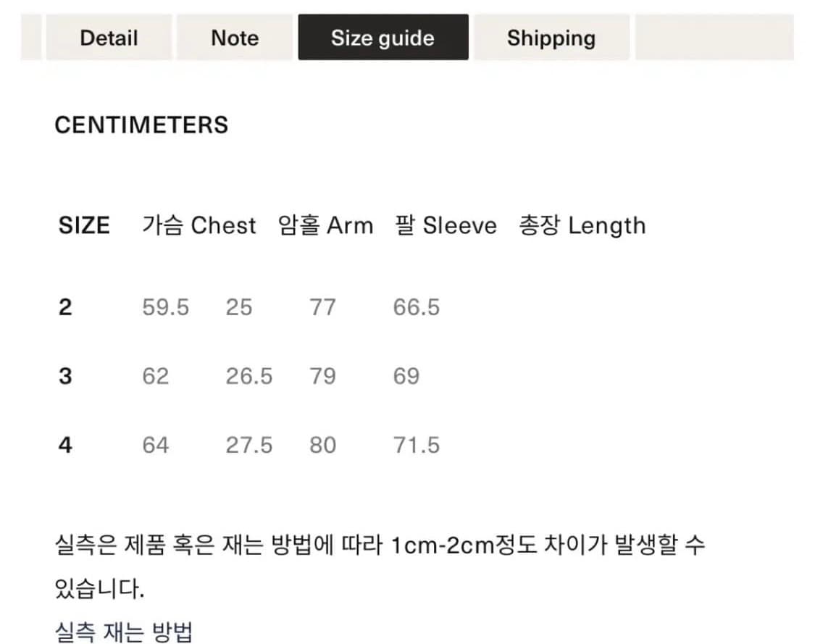Click the 59.5 measurement value
The height and width of the screenshot is (644, 815).
pos(165,307)
